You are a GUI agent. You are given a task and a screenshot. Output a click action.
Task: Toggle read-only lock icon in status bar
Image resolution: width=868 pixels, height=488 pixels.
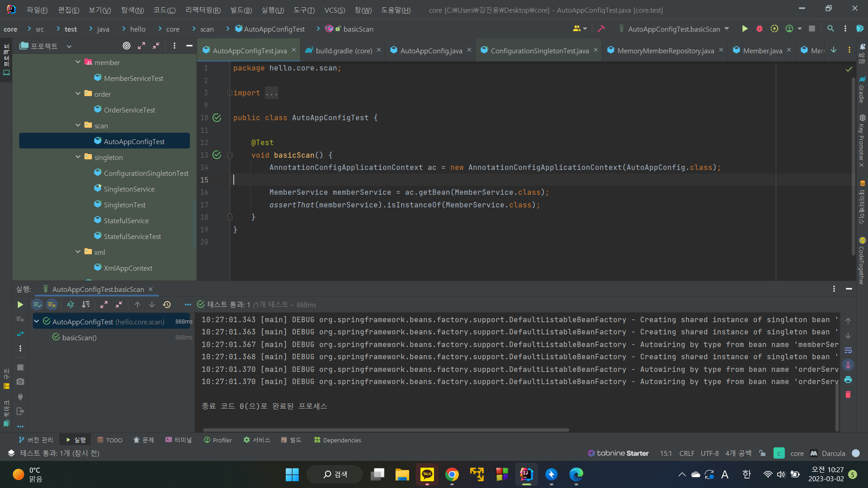pos(763,453)
